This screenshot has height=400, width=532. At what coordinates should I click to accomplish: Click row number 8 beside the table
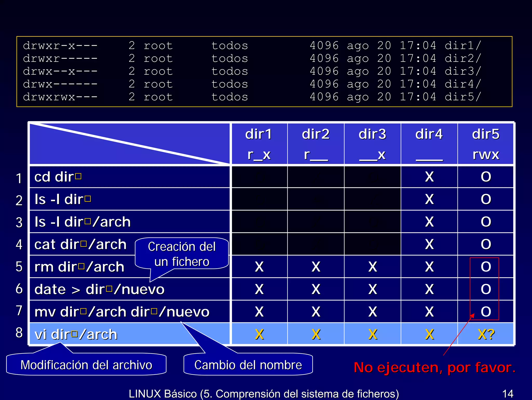19,333
